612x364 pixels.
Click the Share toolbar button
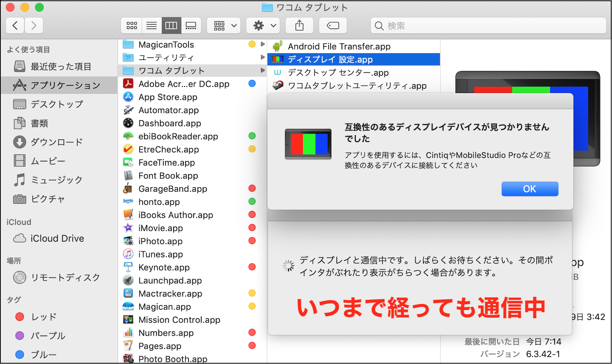click(x=299, y=26)
